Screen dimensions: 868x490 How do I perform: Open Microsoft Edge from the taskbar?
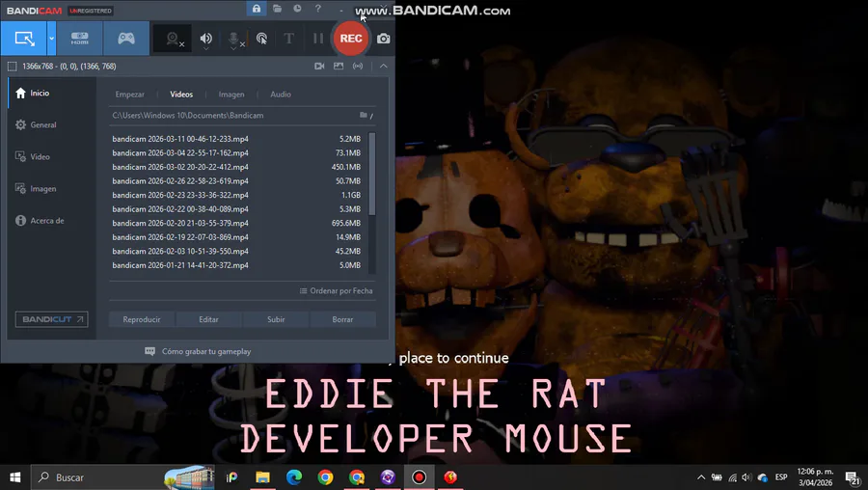pyautogui.click(x=294, y=477)
